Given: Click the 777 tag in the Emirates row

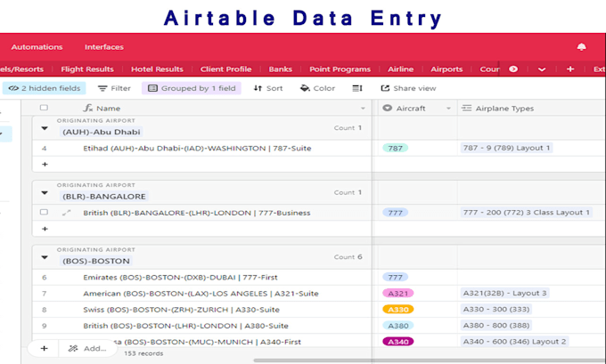Looking at the screenshot, I should point(395,277).
